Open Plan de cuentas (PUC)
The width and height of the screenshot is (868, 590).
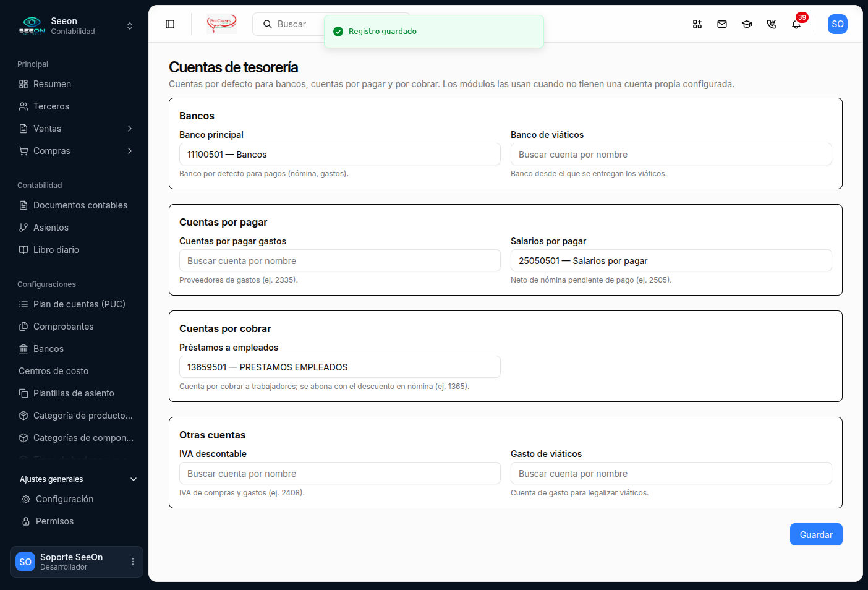(x=77, y=304)
